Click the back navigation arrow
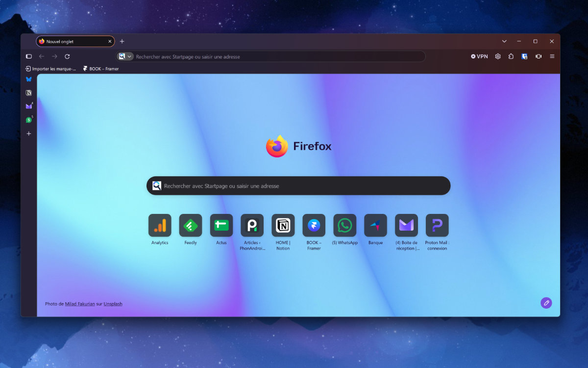Screen dimensions: 588x368 42,56
